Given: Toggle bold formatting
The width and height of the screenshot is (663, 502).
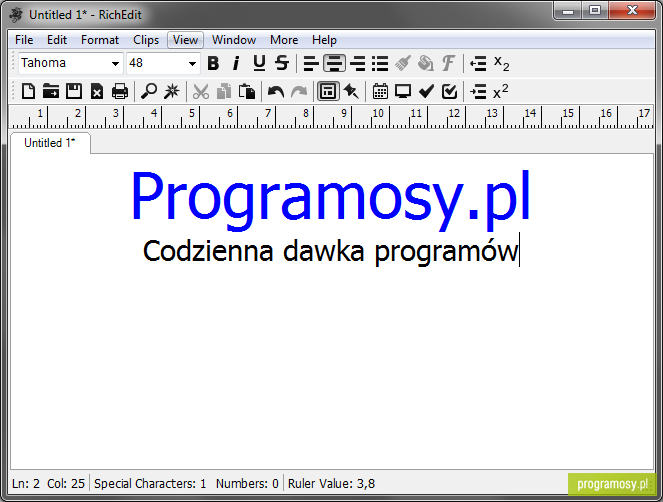Looking at the screenshot, I should tap(214, 63).
